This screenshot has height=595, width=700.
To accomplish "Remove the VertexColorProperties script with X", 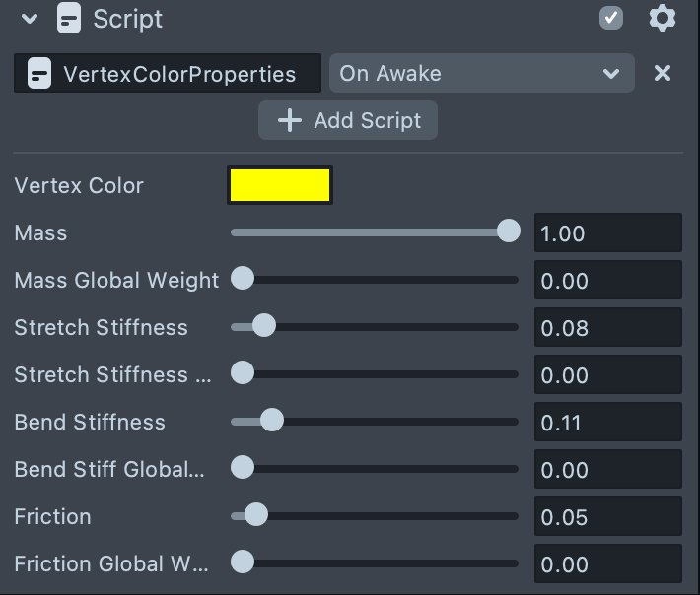I will 663,73.
